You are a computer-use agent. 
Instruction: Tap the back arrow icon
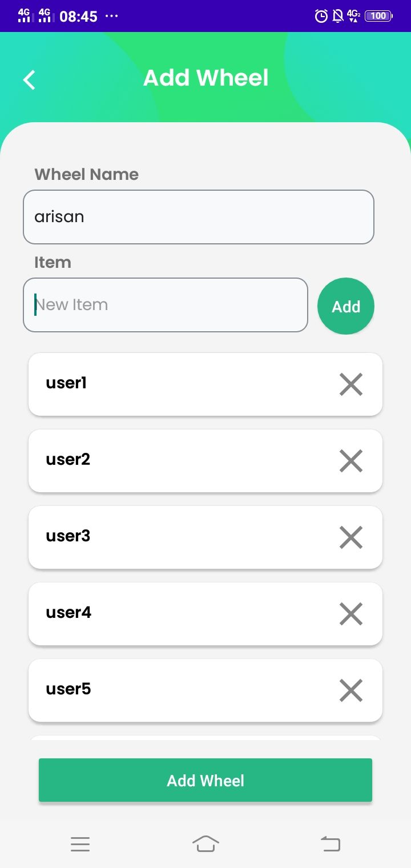tap(29, 80)
